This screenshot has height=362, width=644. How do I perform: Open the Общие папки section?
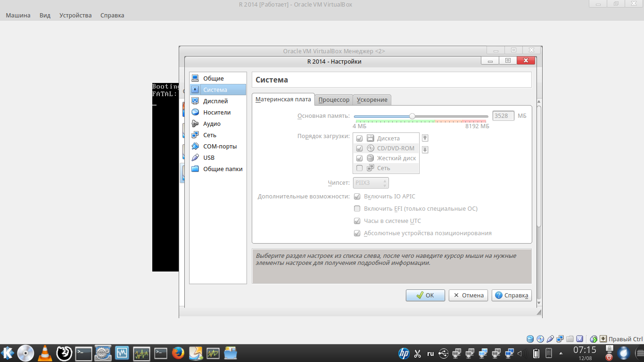click(223, 169)
